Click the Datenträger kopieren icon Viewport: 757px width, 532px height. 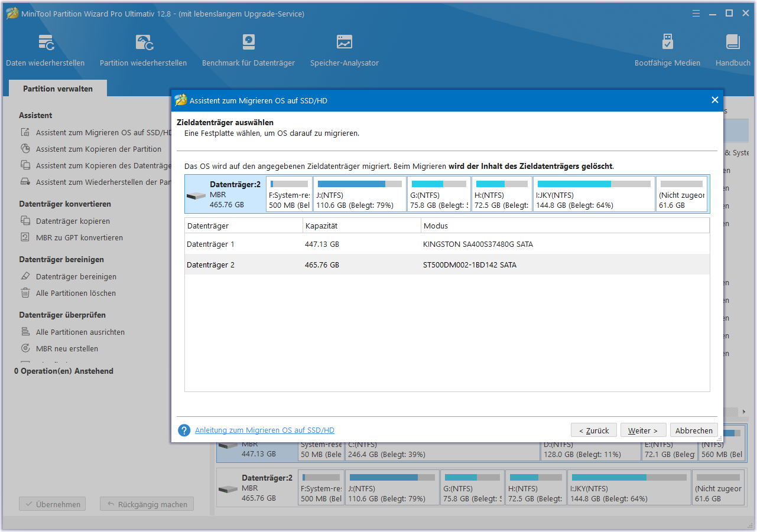(25, 221)
